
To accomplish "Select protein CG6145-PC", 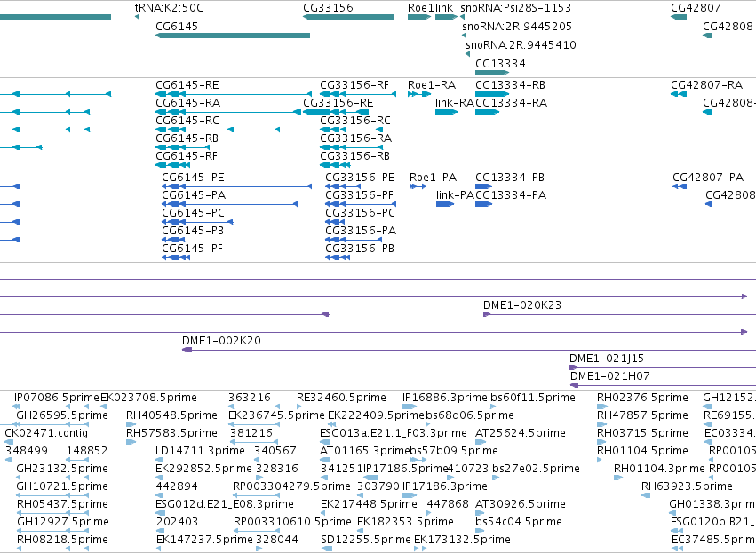I will (x=198, y=222).
